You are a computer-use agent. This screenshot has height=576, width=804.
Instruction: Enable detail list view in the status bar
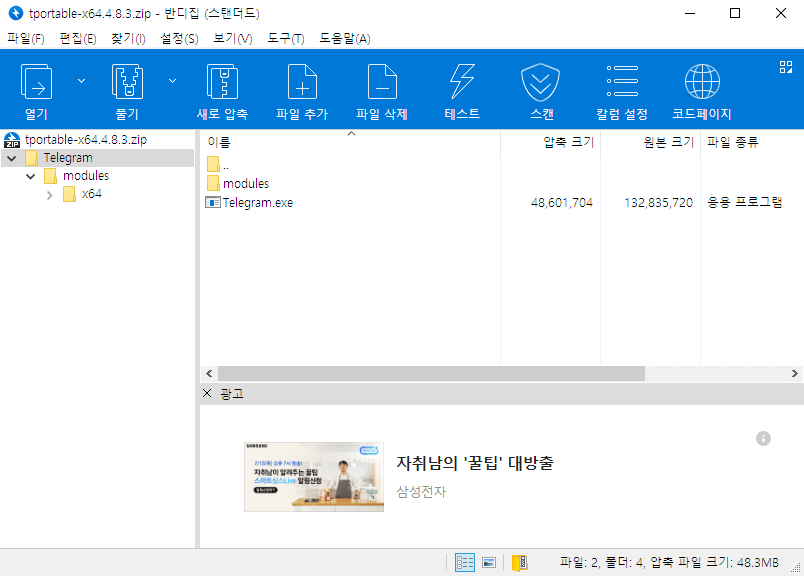tap(464, 562)
